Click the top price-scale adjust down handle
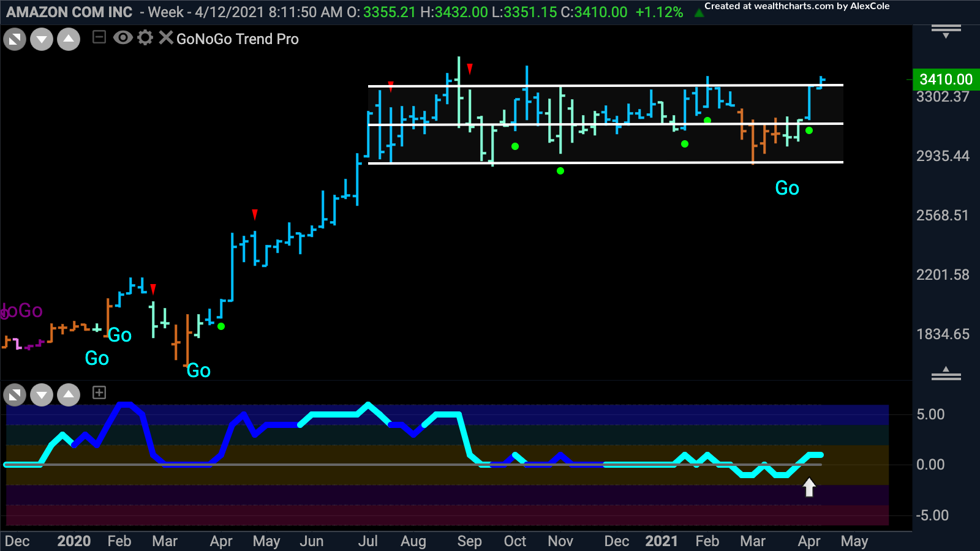The height and width of the screenshot is (551, 980). (946, 31)
